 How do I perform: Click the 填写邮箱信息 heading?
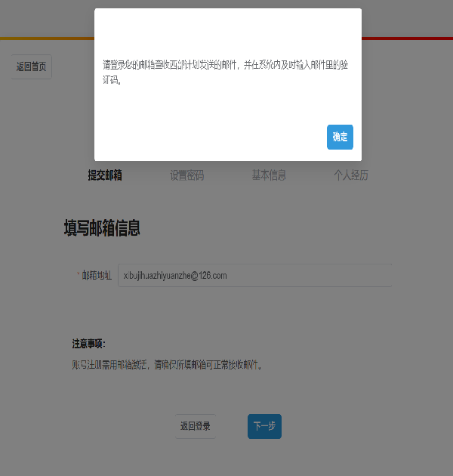pos(102,228)
